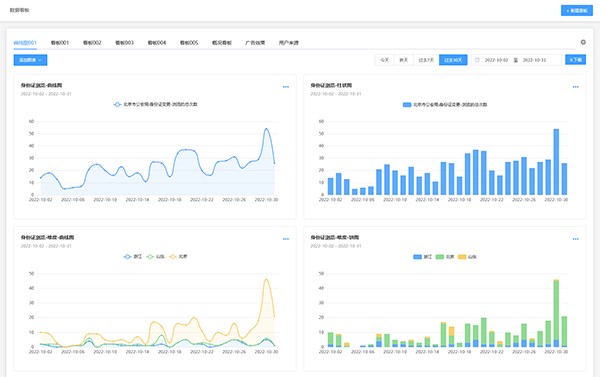The width and height of the screenshot is (600, 377).
Task: Click the blue new dashboard button at top right
Action: pyautogui.click(x=577, y=11)
